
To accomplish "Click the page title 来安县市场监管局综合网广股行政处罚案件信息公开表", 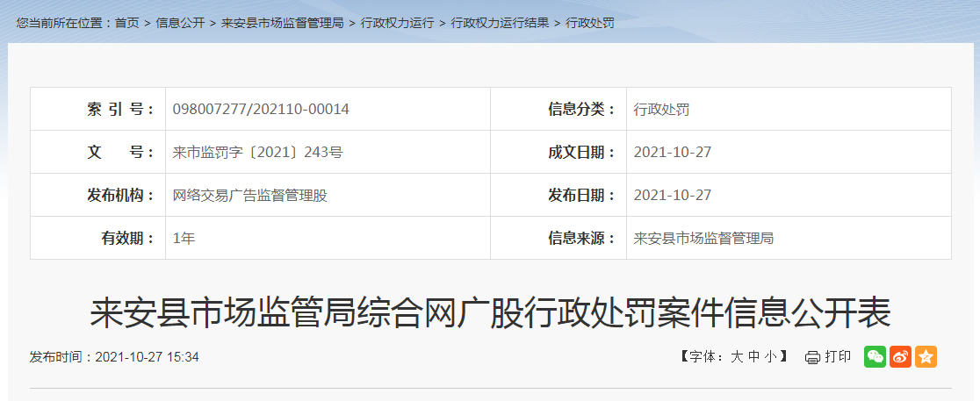I will pos(491,313).
